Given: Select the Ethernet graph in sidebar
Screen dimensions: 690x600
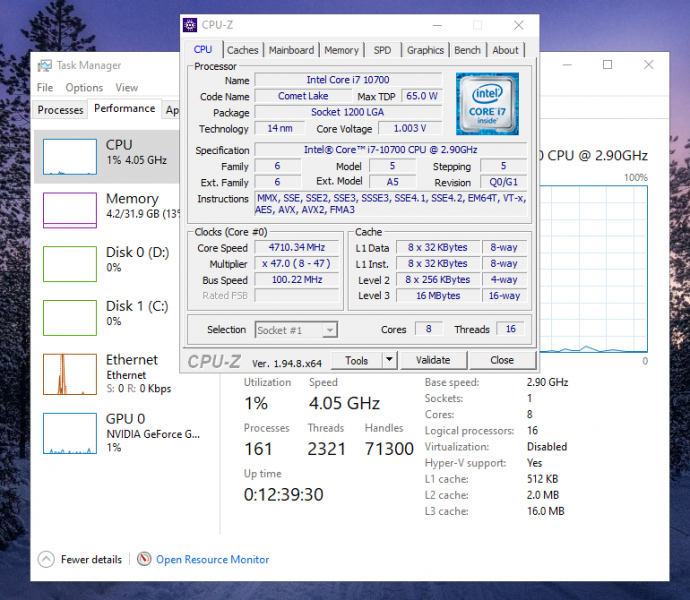Looking at the screenshot, I should point(69,373).
